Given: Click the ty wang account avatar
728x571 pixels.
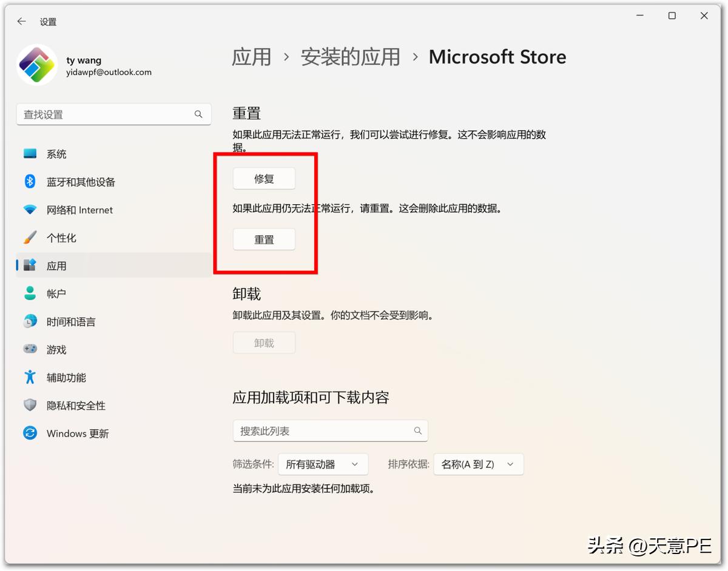Looking at the screenshot, I should pos(36,64).
